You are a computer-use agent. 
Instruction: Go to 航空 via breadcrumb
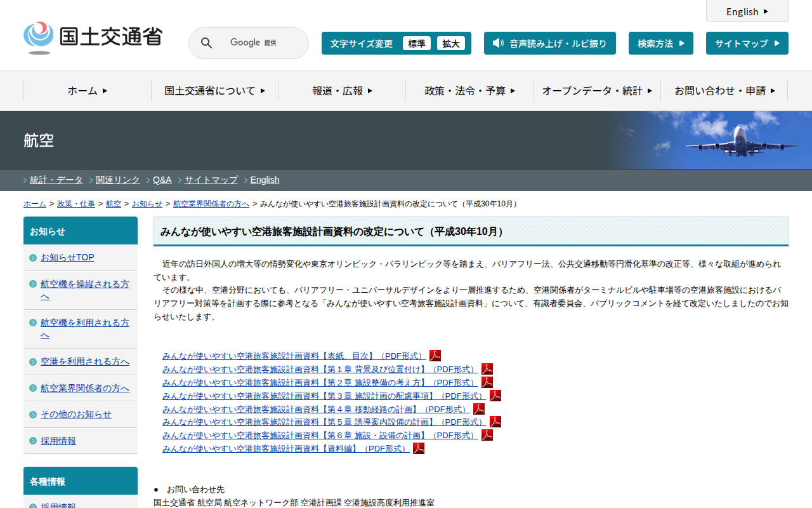click(114, 204)
